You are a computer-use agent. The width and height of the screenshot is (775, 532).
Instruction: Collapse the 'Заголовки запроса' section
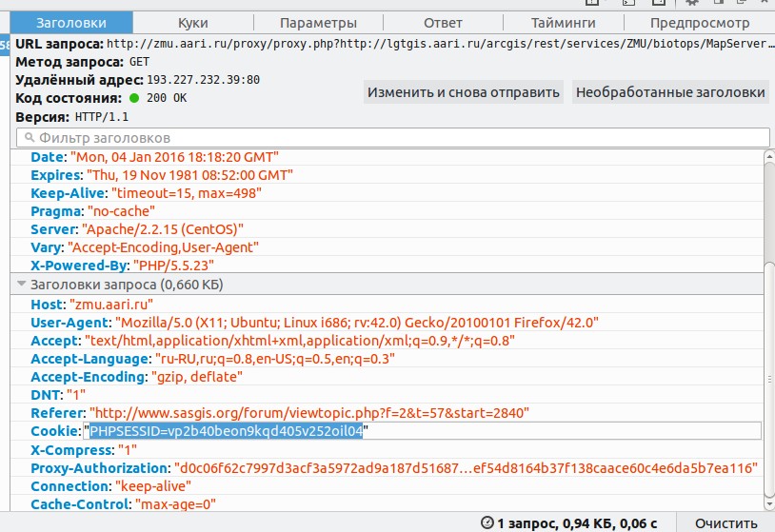click(x=22, y=285)
